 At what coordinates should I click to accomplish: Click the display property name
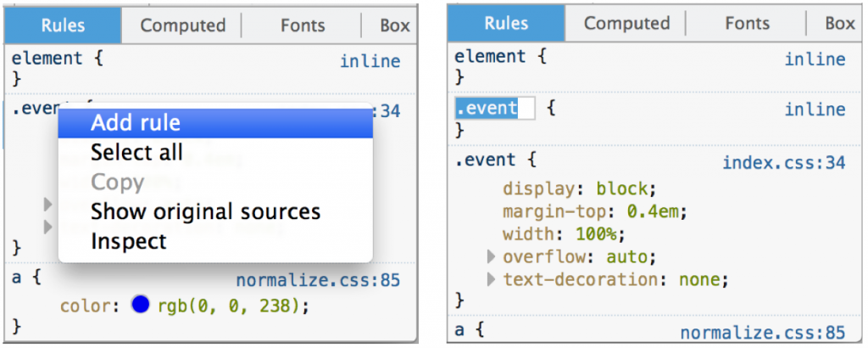(x=540, y=189)
